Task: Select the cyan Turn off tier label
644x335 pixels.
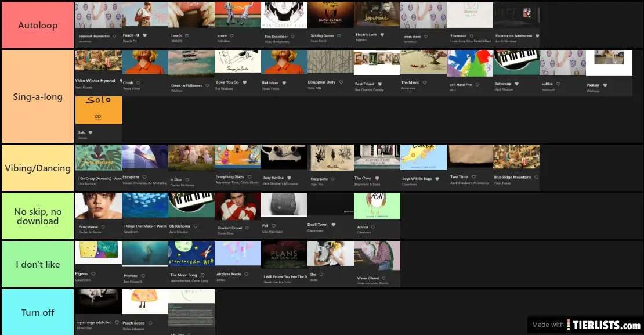Action: pos(38,312)
